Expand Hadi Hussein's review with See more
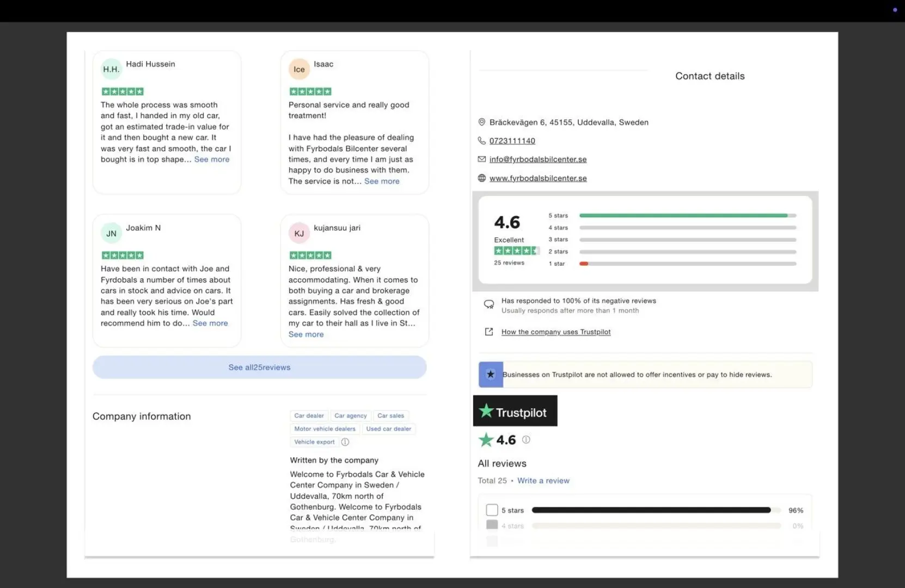 click(212, 160)
